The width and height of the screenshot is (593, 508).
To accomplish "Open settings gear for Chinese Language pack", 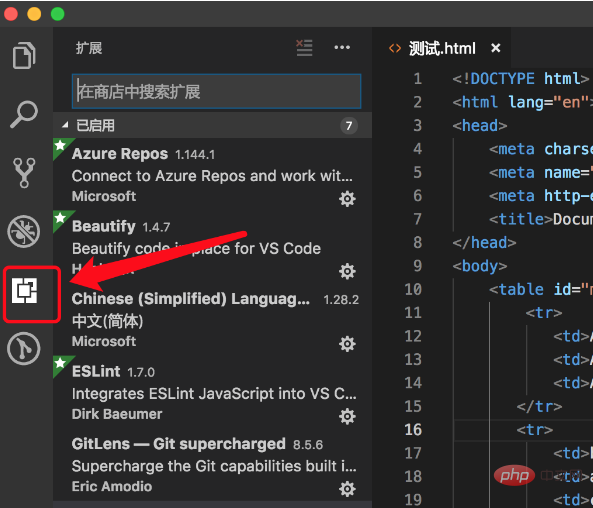I will [x=347, y=344].
